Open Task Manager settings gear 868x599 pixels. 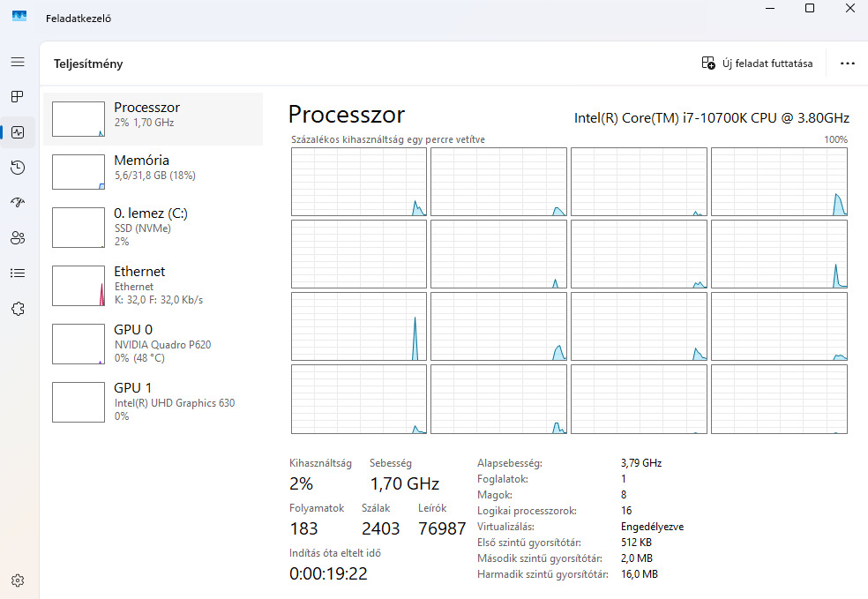click(x=18, y=580)
